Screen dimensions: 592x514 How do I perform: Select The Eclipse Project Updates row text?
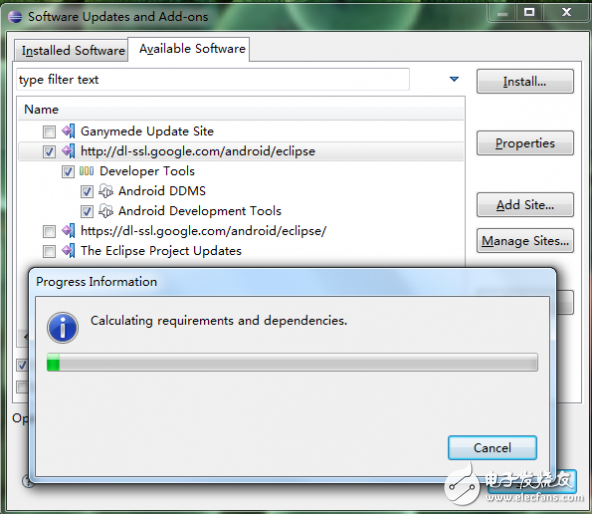click(x=161, y=250)
